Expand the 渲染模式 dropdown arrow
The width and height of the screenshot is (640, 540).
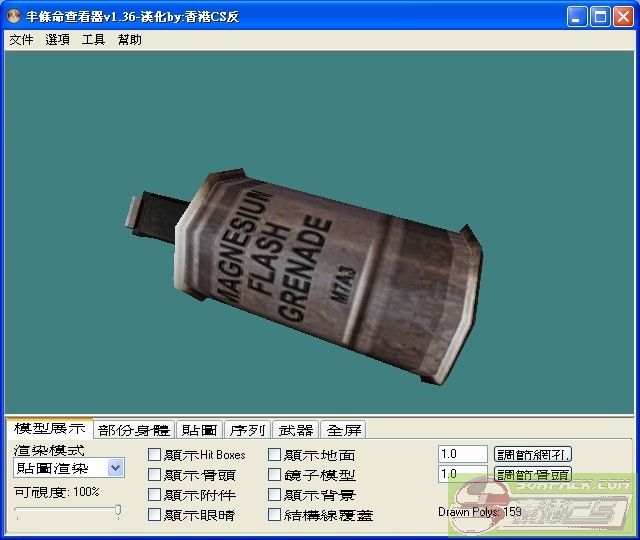click(x=116, y=468)
